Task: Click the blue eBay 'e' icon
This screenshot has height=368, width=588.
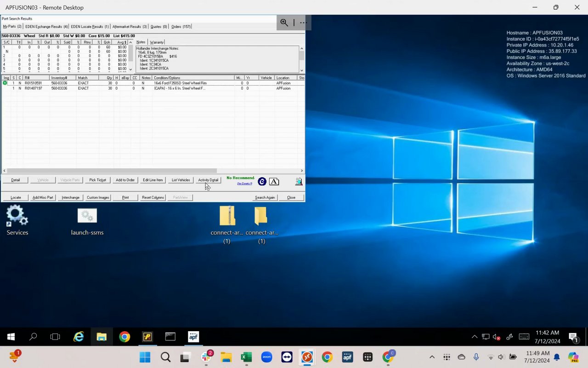Action: point(262,182)
